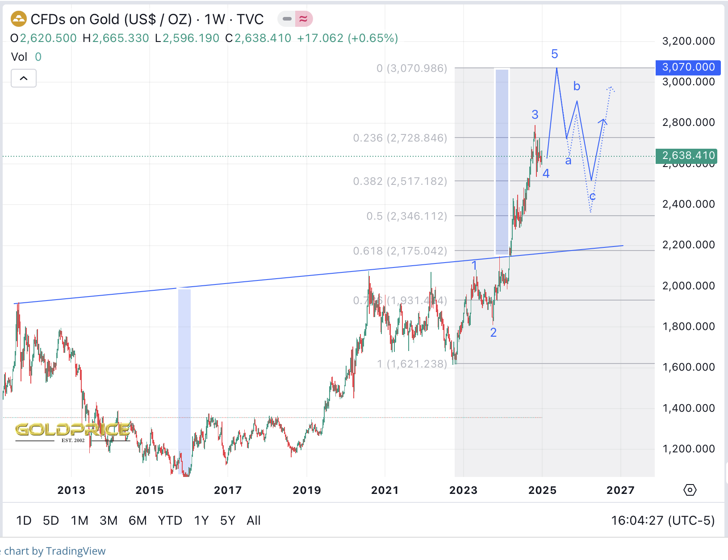Click the gold symbol logo icon
Screen dimensions: 728x560
19,19
